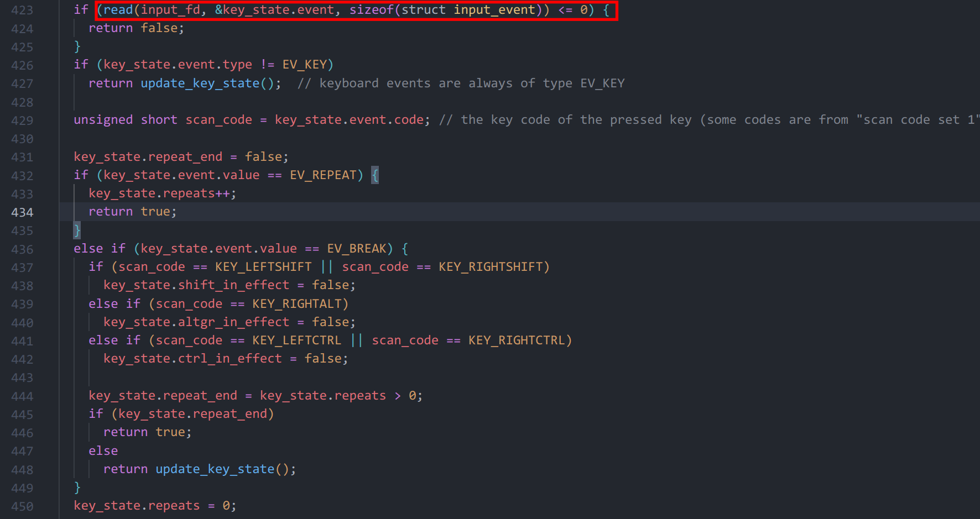The width and height of the screenshot is (980, 519).
Task: Click 'KEY_LEFTCTRL' on line 441
Action: [297, 340]
